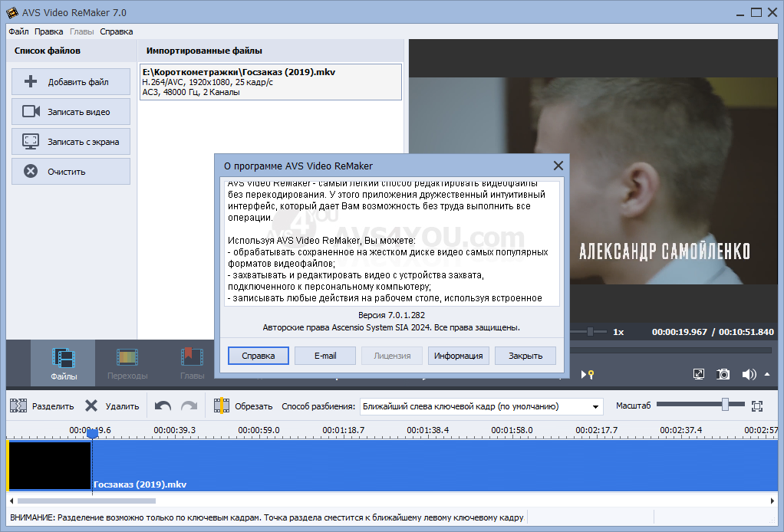Click the 00:02:17.7 mark on timeline ruler
784x532 pixels.
click(596, 430)
